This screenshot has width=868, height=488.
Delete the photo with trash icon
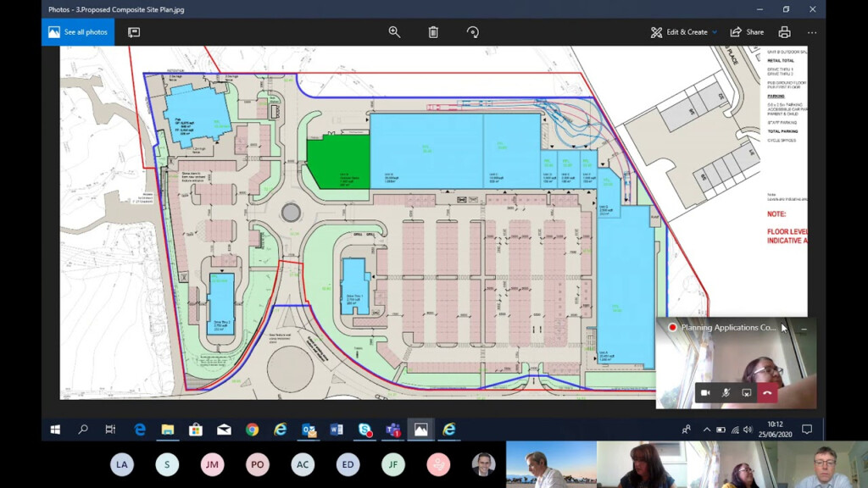click(433, 32)
